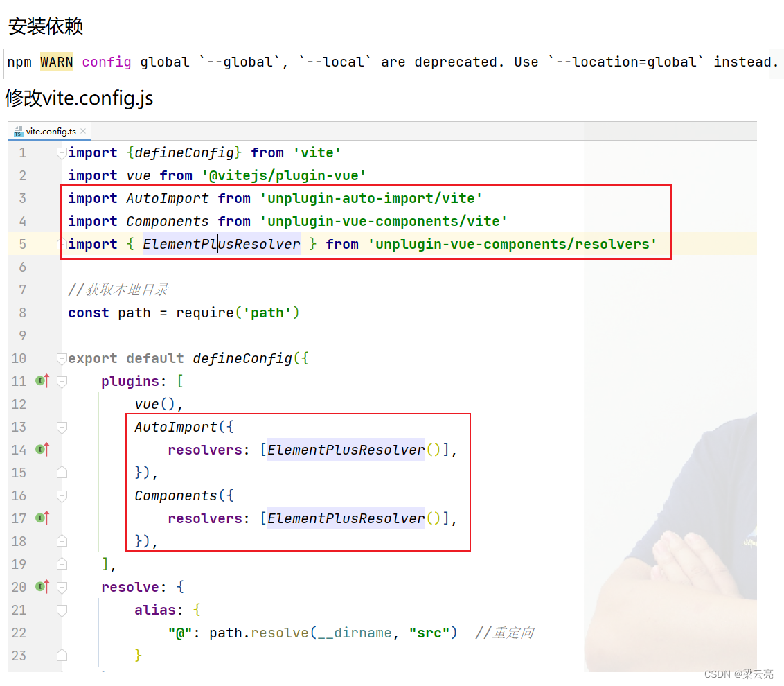The width and height of the screenshot is (784, 686).
Task: Click ElementPlusResolver() on line 14
Action: click(x=354, y=450)
